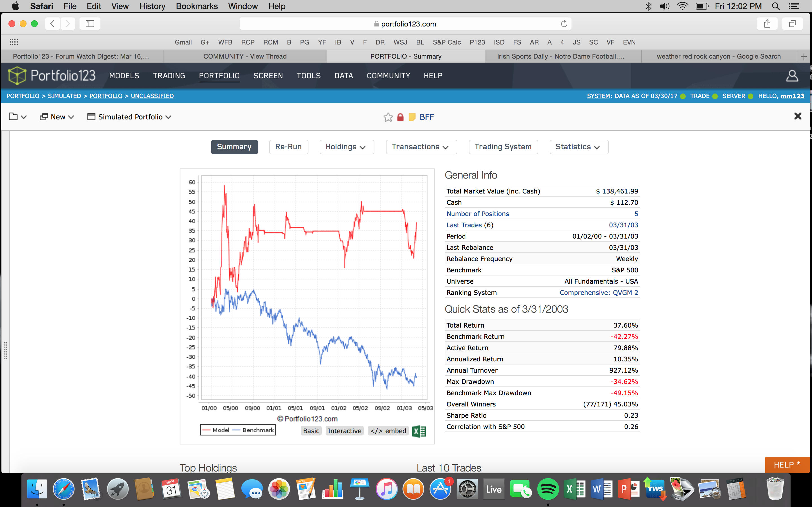Reload the page in Safari address bar

tap(564, 24)
